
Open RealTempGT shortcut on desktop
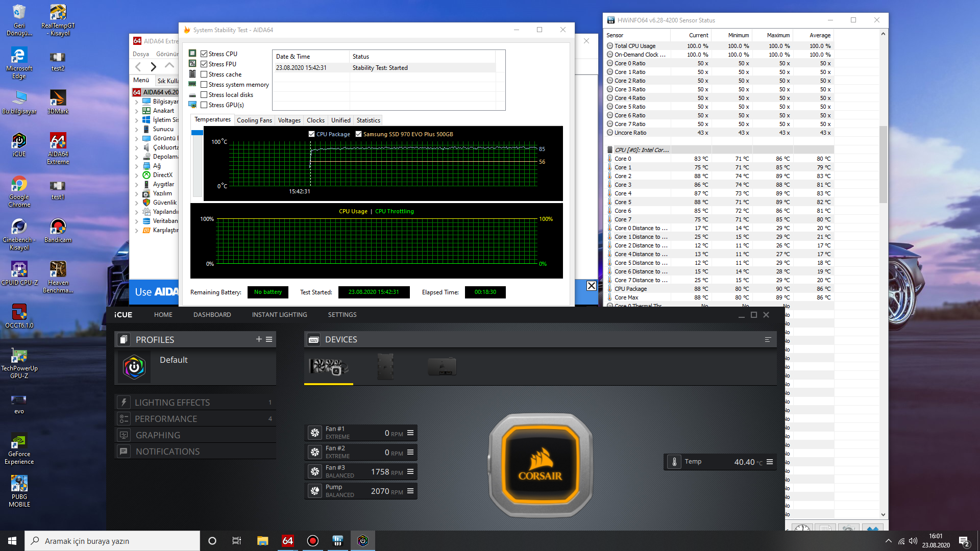click(58, 20)
